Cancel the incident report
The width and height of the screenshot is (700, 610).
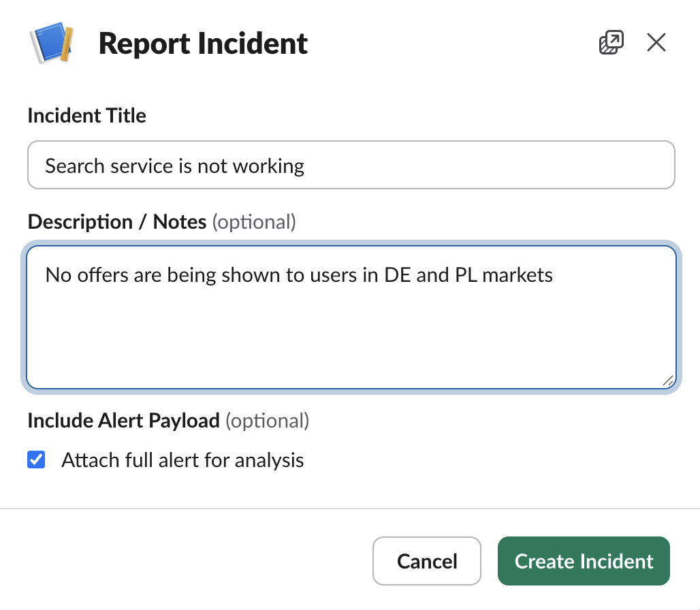[x=426, y=561]
